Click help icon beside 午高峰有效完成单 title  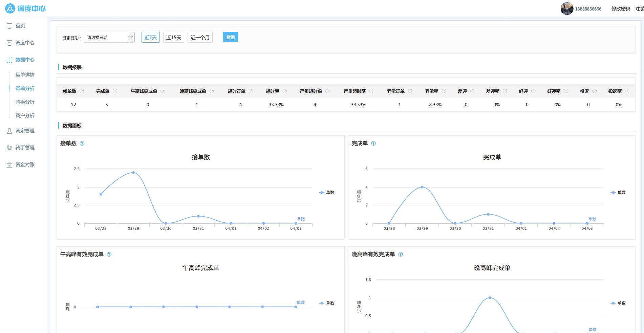(109, 254)
